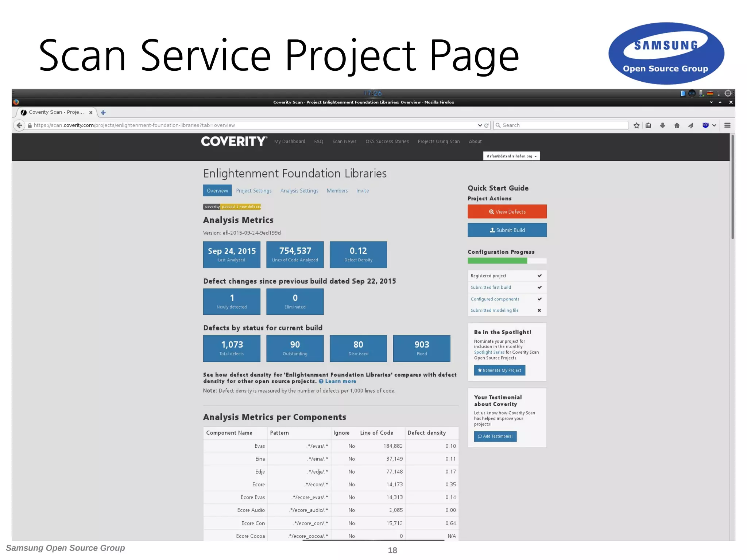The width and height of the screenshot is (747, 560).
Task: Open the Configured components link
Action: [x=495, y=299]
